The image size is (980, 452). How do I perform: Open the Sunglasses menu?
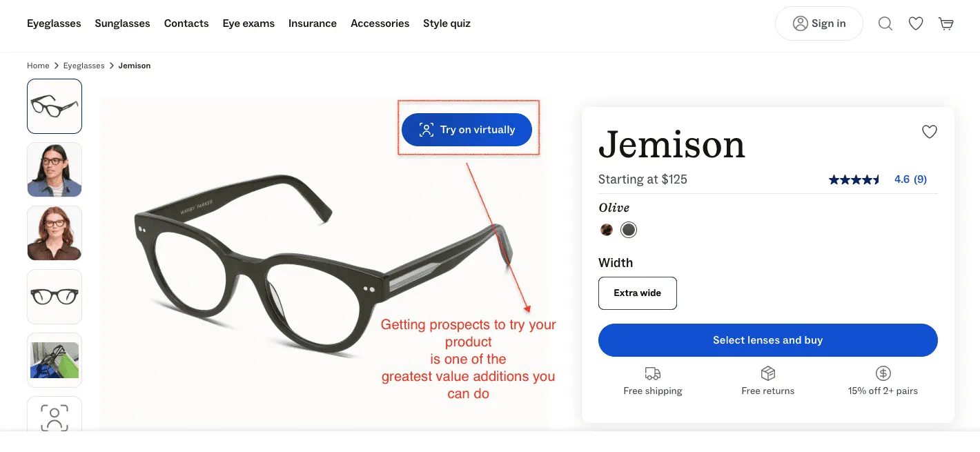coord(122,23)
